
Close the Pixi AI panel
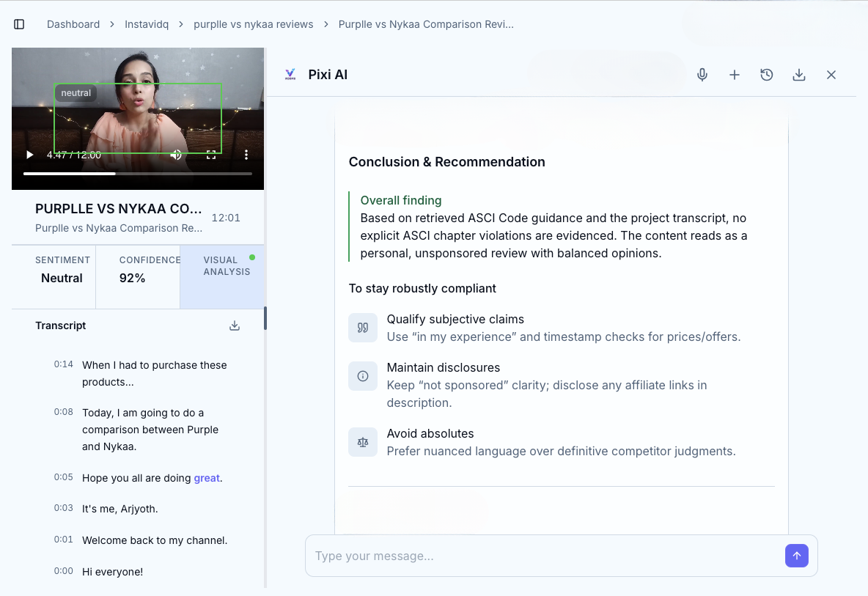coord(831,75)
